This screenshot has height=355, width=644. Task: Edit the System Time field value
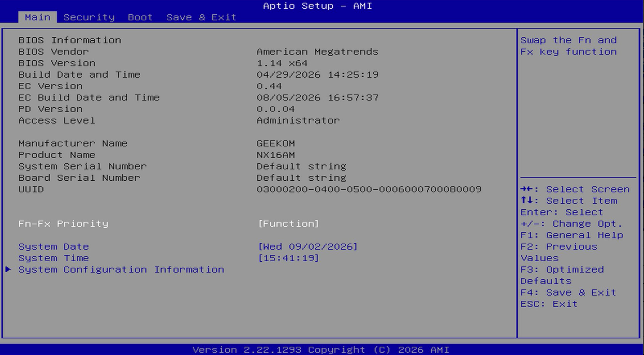[288, 258]
